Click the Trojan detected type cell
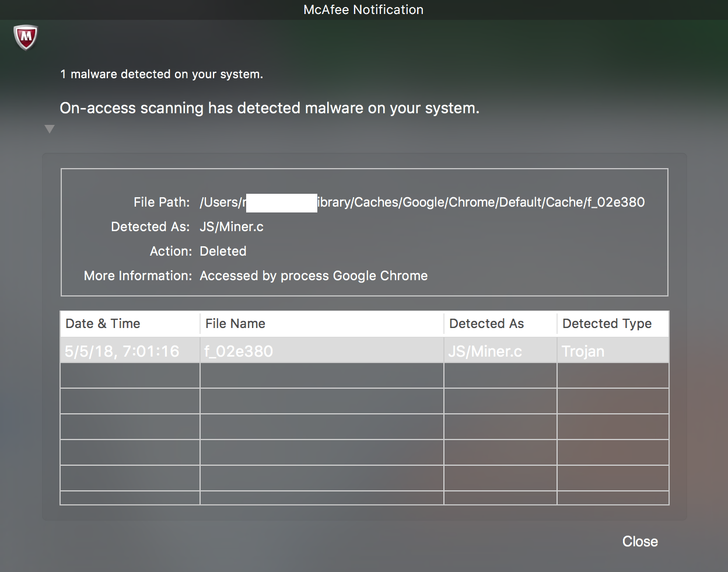Image resolution: width=728 pixels, height=572 pixels. click(x=612, y=351)
